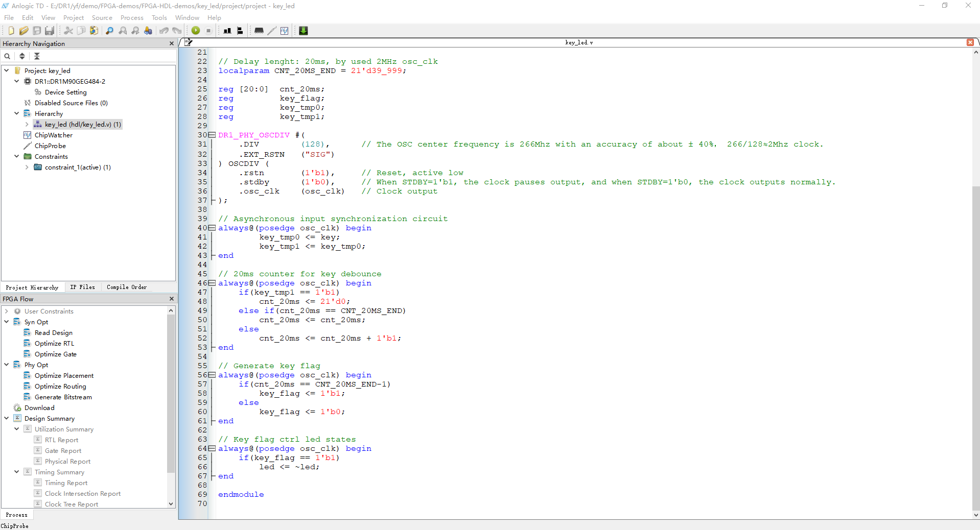
Task: Click the Stop process icon
Action: [x=208, y=31]
